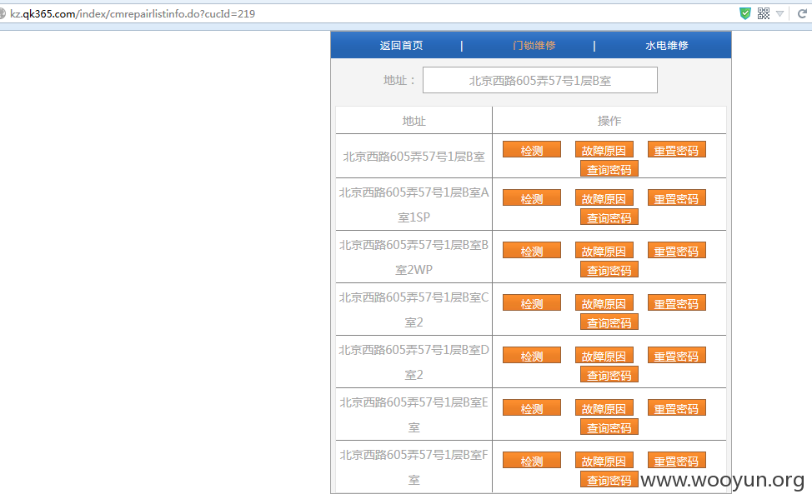Click 故障原因 for the D室2 row
812x504 pixels.
click(604, 356)
